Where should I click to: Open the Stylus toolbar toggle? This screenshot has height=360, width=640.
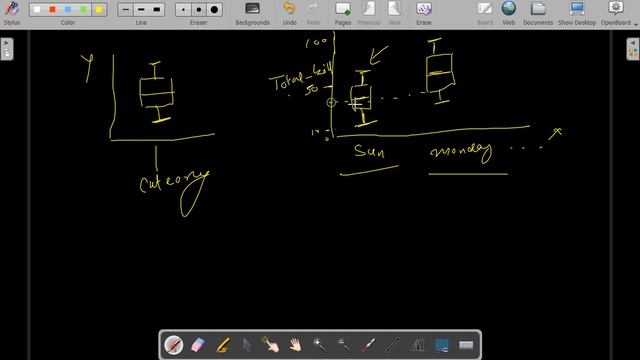point(12,13)
